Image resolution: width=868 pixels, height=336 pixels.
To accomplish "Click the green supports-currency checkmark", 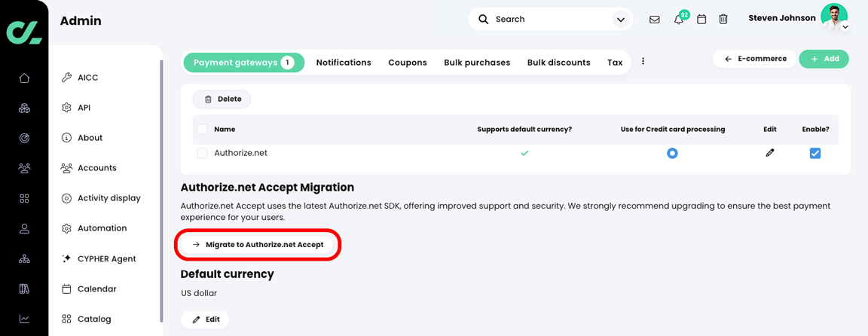I will coord(524,153).
